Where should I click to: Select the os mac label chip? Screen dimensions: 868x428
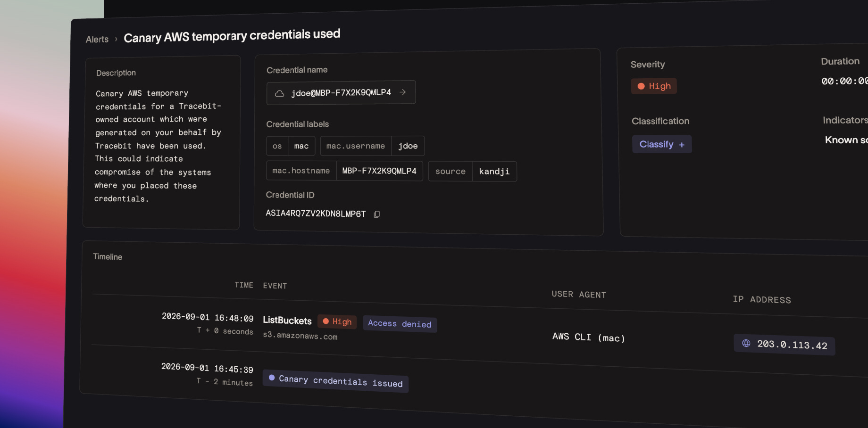coord(291,146)
